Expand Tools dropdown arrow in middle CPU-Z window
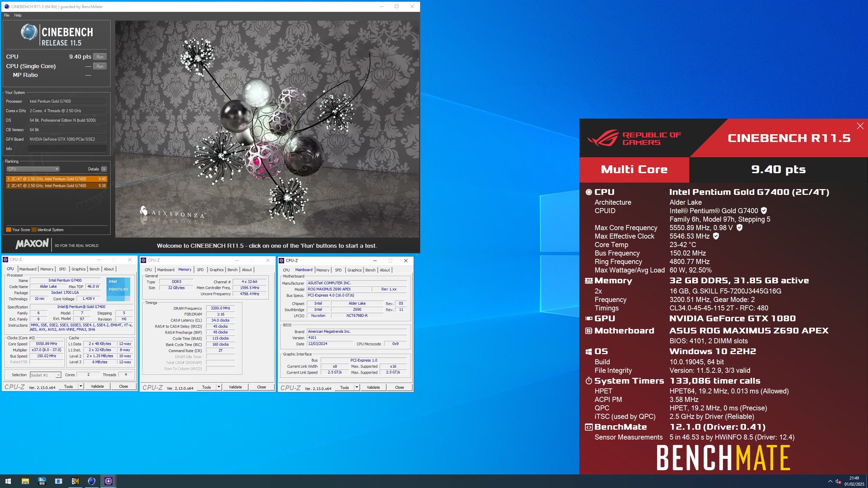Image resolution: width=868 pixels, height=488 pixels. point(219,387)
